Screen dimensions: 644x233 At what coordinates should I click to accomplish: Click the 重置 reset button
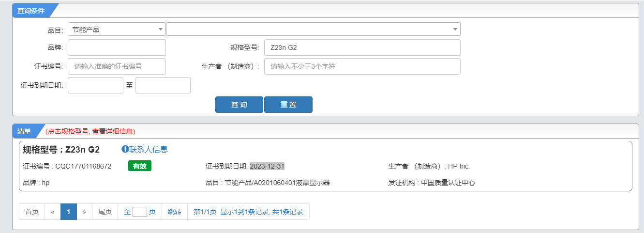(288, 105)
